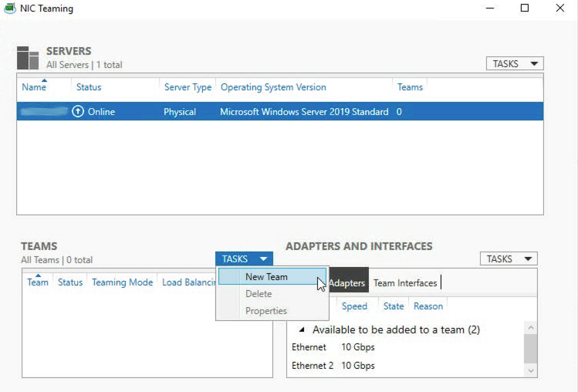
Task: Sort teams by Teaming Mode column
Action: 122,282
